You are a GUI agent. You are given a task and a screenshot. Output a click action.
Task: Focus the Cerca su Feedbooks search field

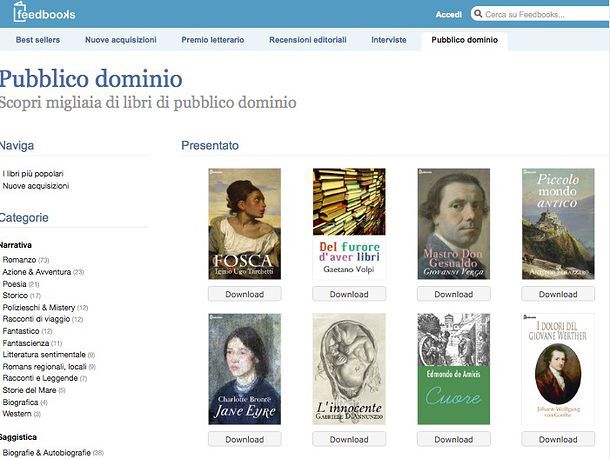coord(540,14)
